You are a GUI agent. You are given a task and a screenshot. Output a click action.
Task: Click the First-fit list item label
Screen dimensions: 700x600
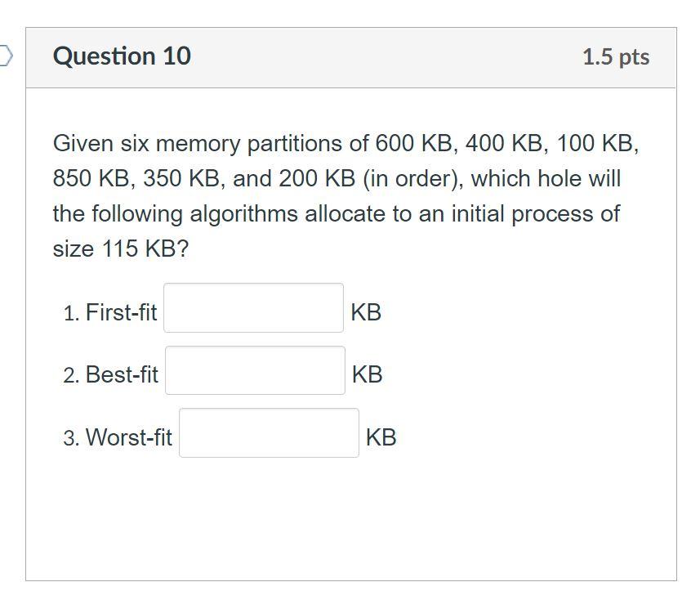123,311
